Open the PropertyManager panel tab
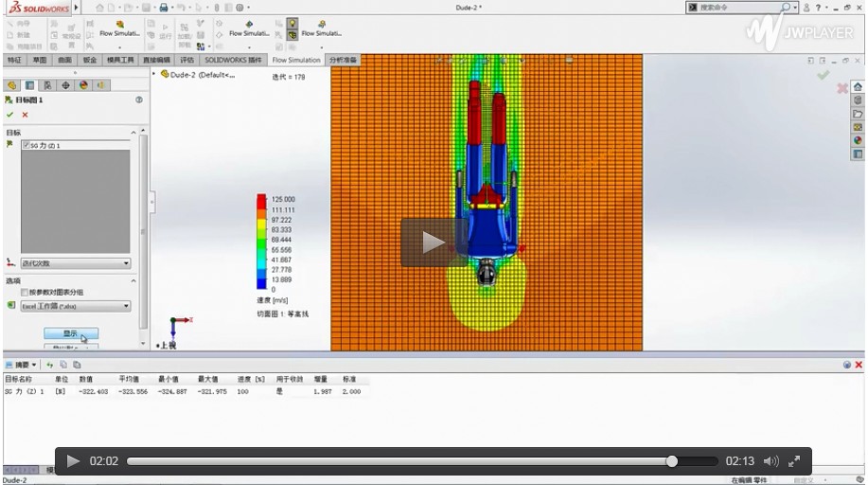 [x=30, y=85]
